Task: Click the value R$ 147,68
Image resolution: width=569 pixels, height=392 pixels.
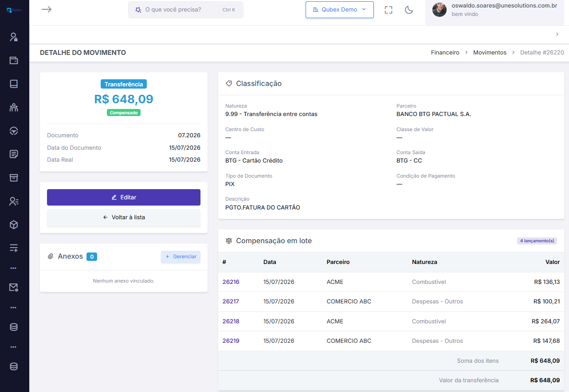Action: [546, 341]
